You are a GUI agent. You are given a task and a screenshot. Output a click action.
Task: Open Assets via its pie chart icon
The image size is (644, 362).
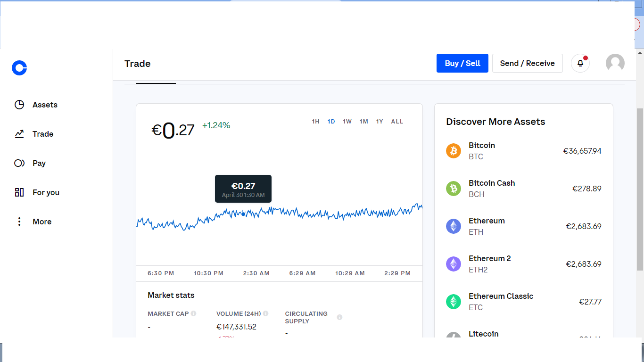19,105
